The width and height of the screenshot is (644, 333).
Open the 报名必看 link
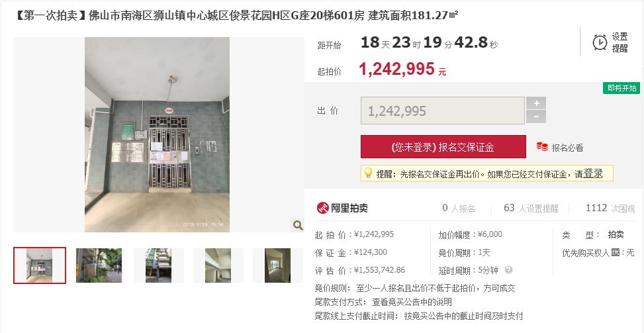(x=567, y=148)
